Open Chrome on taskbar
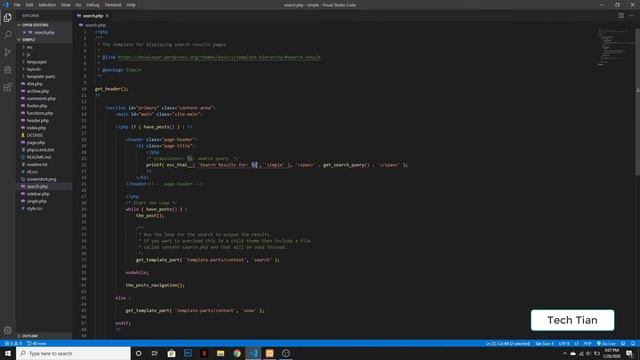 click(x=237, y=353)
